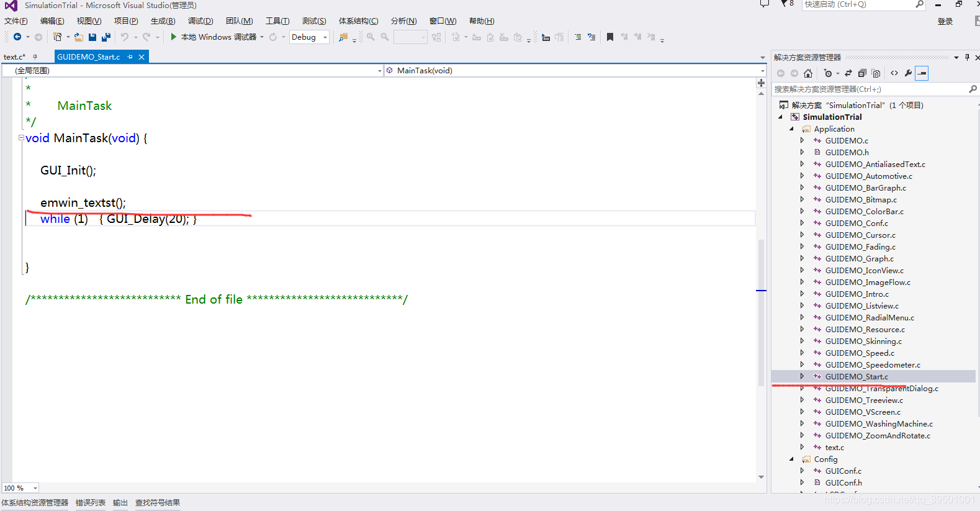Select text.c in Solution Explorer
Viewport: 980px width, 511px height.
pyautogui.click(x=835, y=448)
